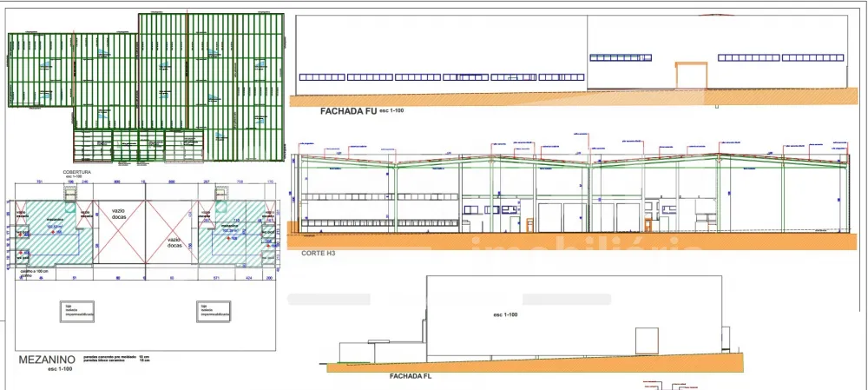Click the small square door on Fachada FL
Viewport: 868px width, 390px height.
point(648,340)
